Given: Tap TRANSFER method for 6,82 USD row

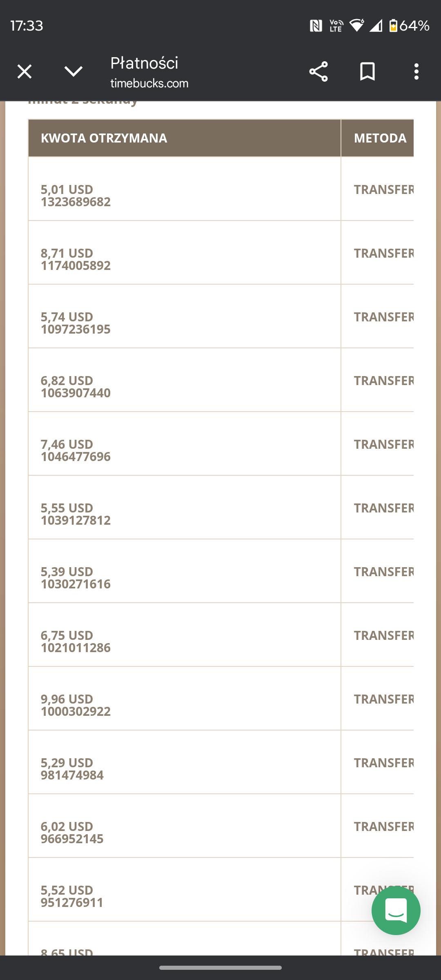Looking at the screenshot, I should pos(383,381).
